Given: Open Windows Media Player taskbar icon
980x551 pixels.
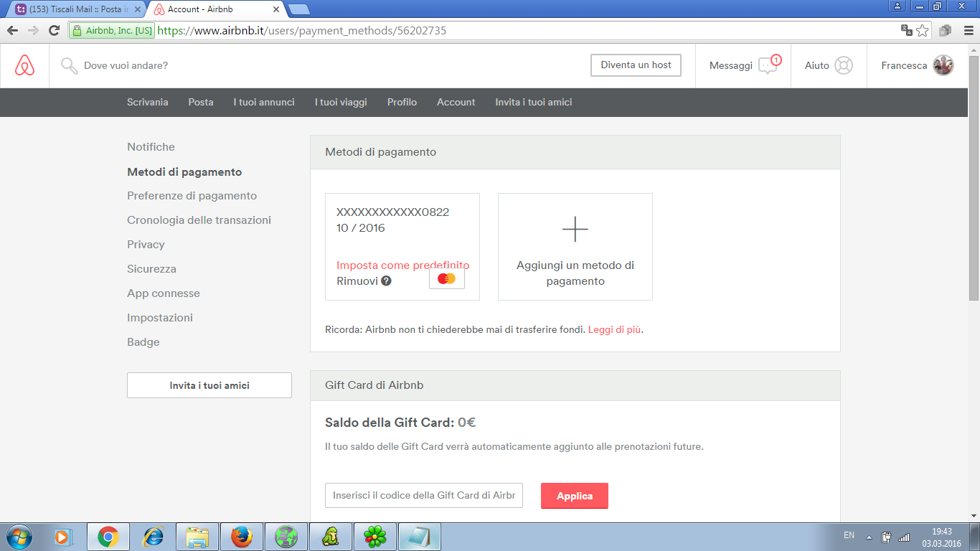Looking at the screenshot, I should 63,537.
